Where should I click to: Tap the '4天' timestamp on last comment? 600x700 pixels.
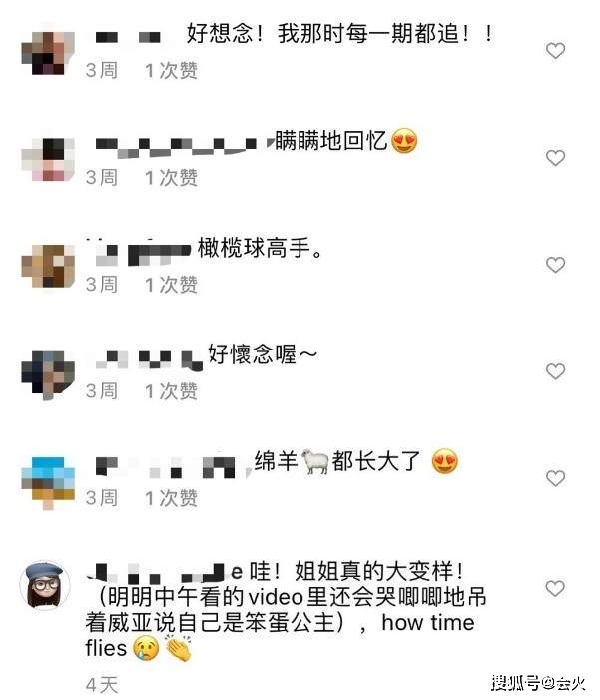(x=102, y=685)
